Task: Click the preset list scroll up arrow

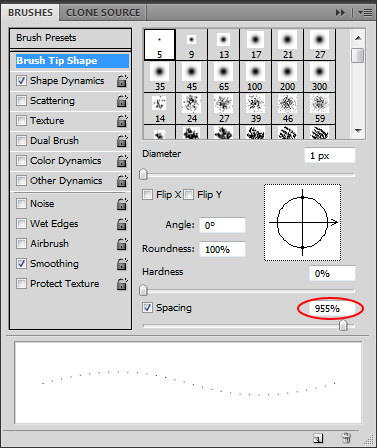Action: click(358, 38)
